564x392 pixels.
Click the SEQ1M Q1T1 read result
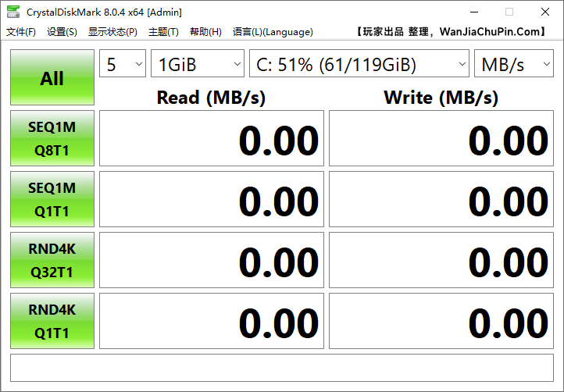point(212,199)
